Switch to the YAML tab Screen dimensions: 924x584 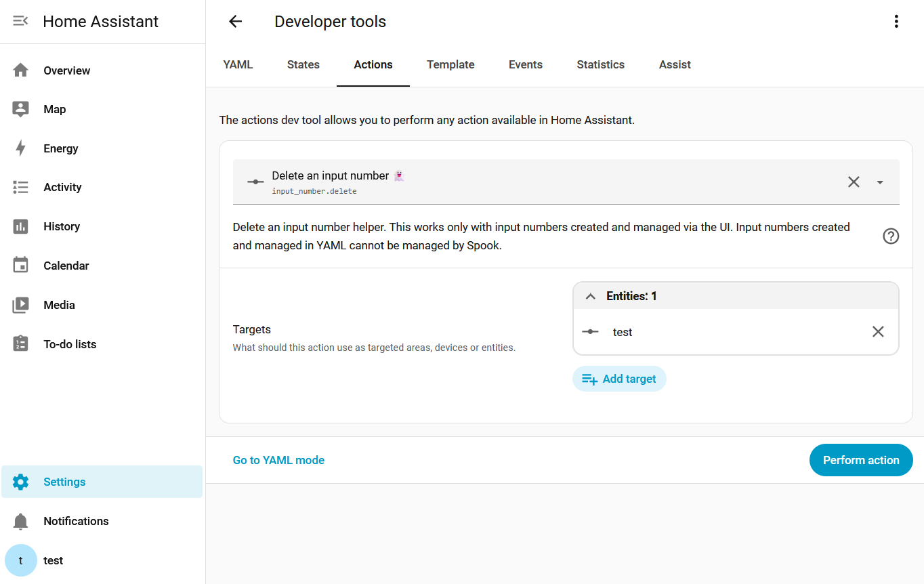click(238, 65)
